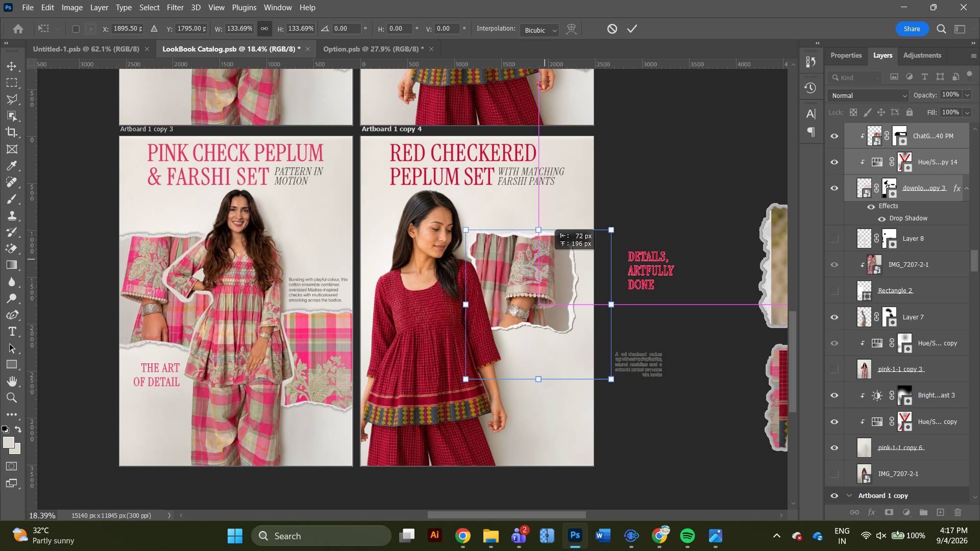Select the Hand tool

[12, 381]
